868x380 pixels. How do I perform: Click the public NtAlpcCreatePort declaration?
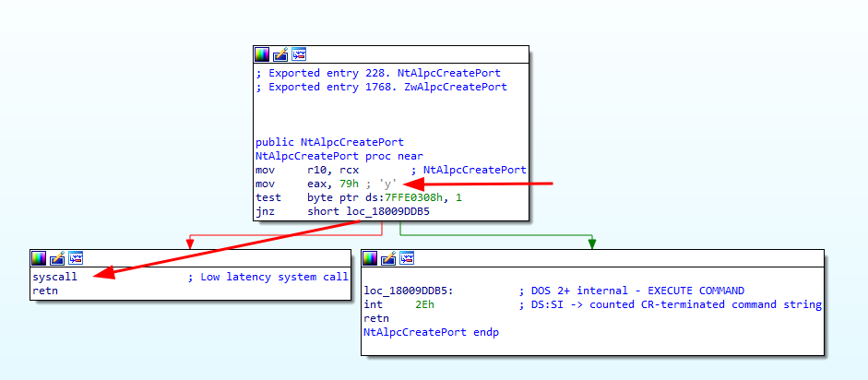(329, 143)
